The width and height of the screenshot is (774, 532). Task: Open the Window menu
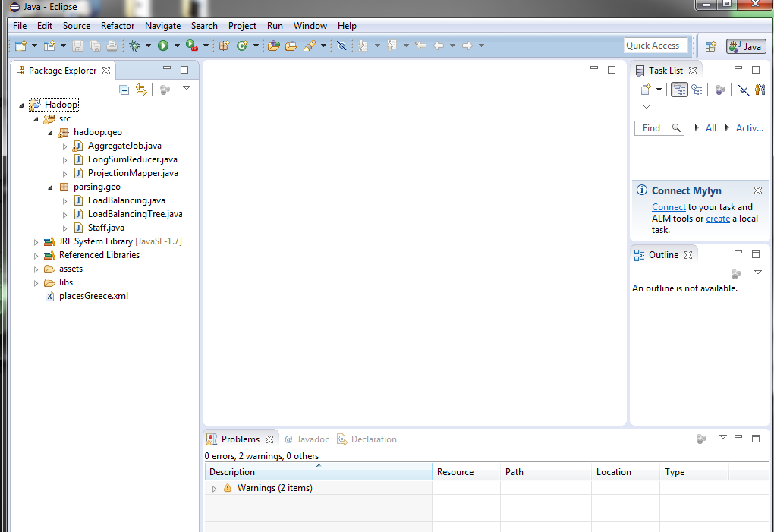pyautogui.click(x=310, y=26)
